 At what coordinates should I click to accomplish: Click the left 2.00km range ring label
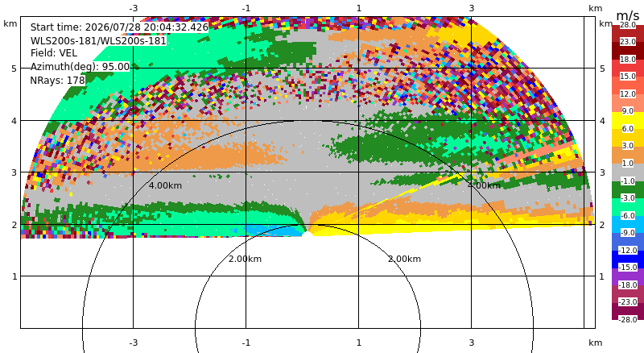(246, 259)
